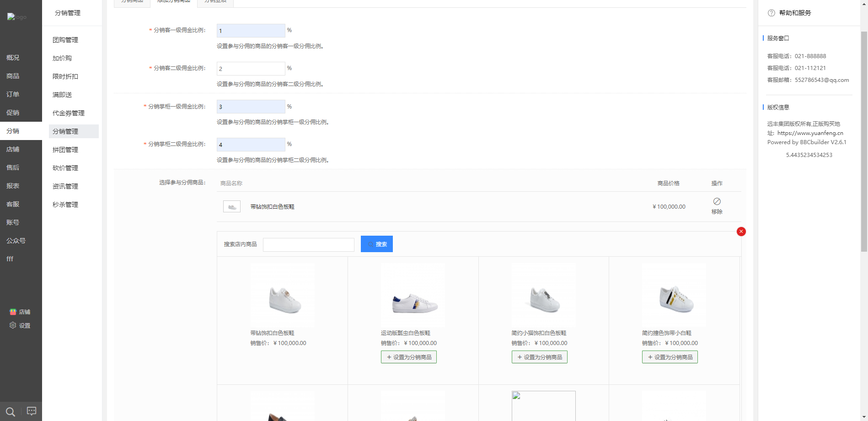Screen dimensions: 868x421
Task: Click the help question mark icon
Action: point(772,13)
